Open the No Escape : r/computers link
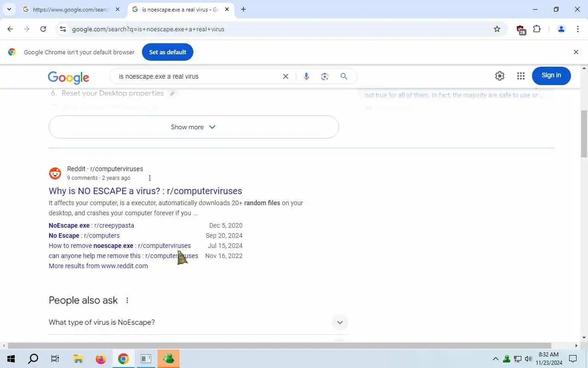This screenshot has height=368, width=588. [x=84, y=236]
